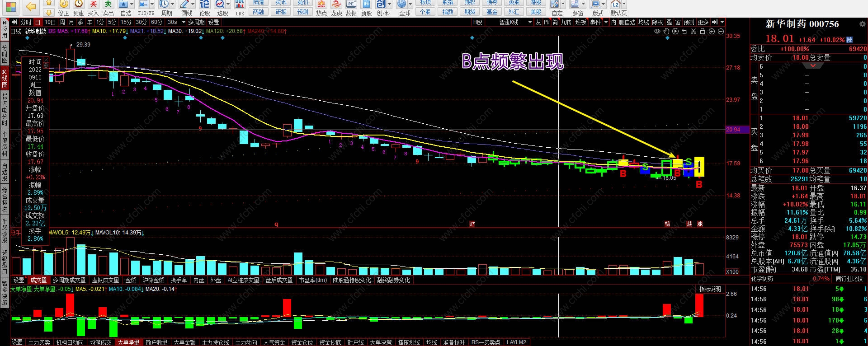Viewport: 868px width, 346px height.
Task: Toggle the 除权 adjustment option
Action: [657, 22]
